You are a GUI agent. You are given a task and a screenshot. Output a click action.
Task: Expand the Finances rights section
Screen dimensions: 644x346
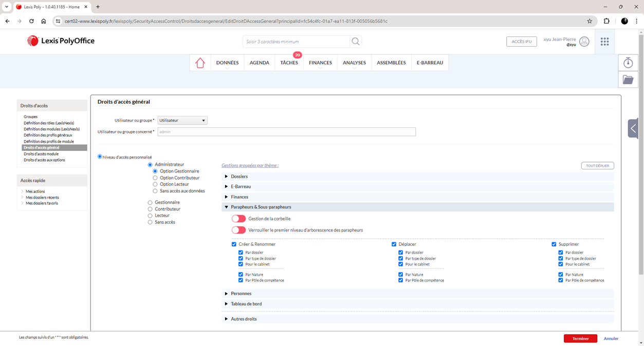coord(418,197)
